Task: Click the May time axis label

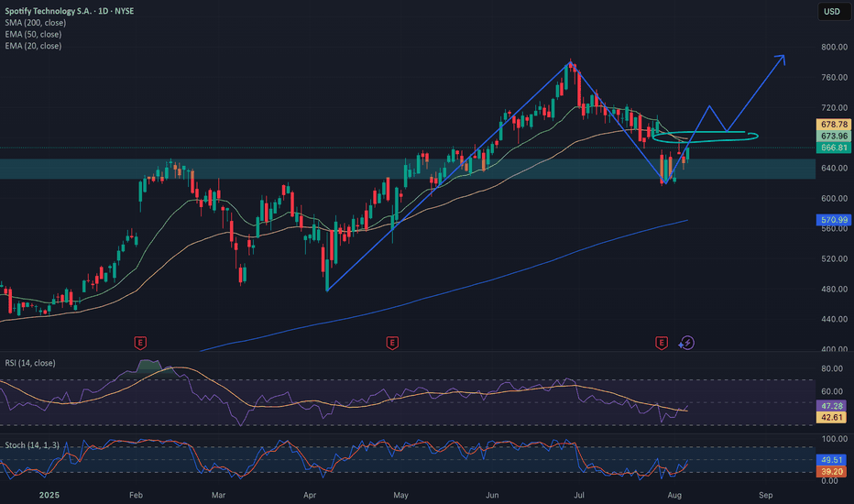Action: pyautogui.click(x=400, y=495)
